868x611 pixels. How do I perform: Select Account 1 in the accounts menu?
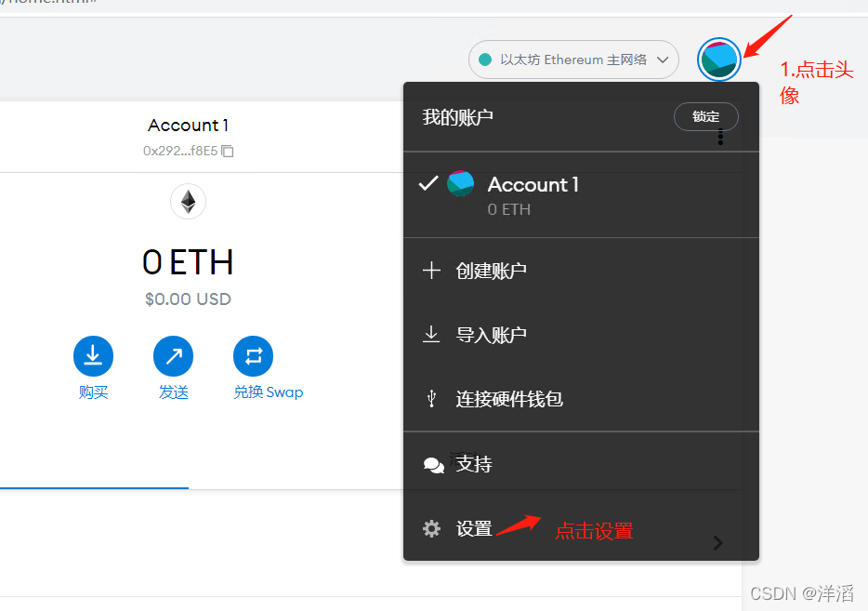pos(581,195)
